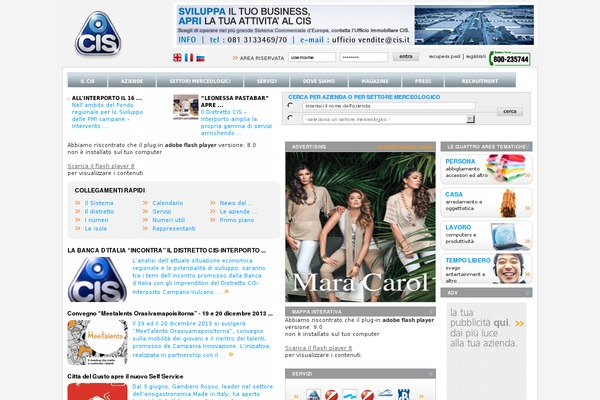Click the username input field

(x=312, y=57)
